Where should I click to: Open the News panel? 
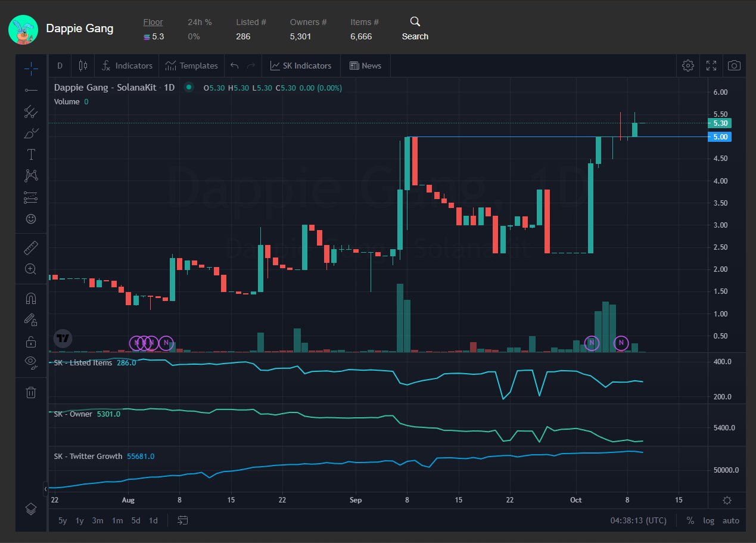pyautogui.click(x=365, y=66)
